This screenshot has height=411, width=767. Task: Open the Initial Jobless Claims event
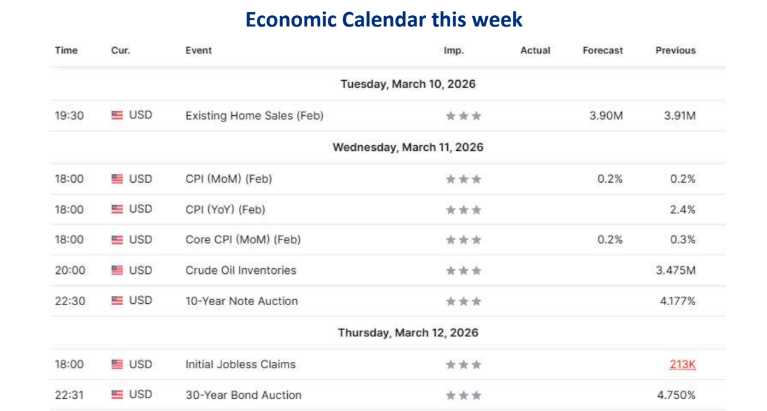pos(240,365)
